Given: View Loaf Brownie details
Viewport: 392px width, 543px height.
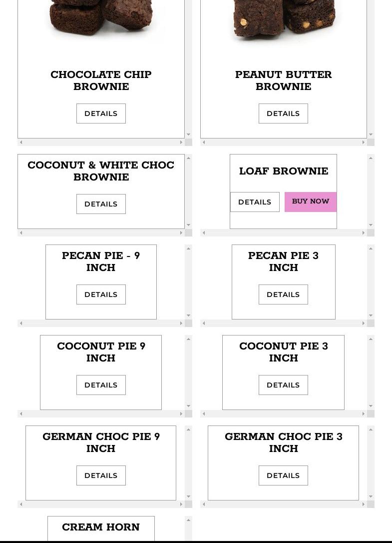Looking at the screenshot, I should click(255, 202).
